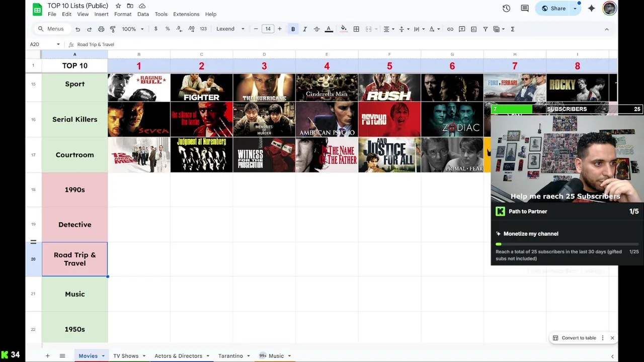
Task: Click the Print icon
Action: [x=101, y=29]
